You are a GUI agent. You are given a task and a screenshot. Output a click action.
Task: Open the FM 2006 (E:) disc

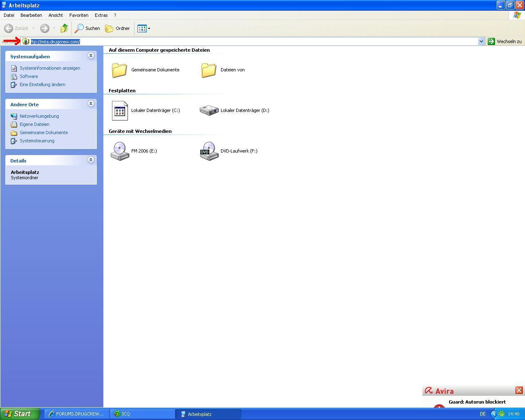[x=120, y=151]
